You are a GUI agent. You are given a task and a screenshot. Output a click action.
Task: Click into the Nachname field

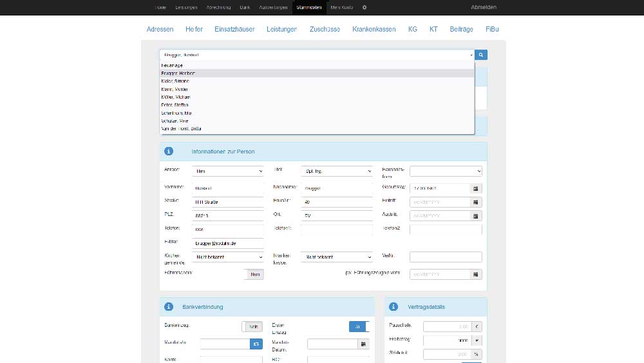[x=337, y=188]
